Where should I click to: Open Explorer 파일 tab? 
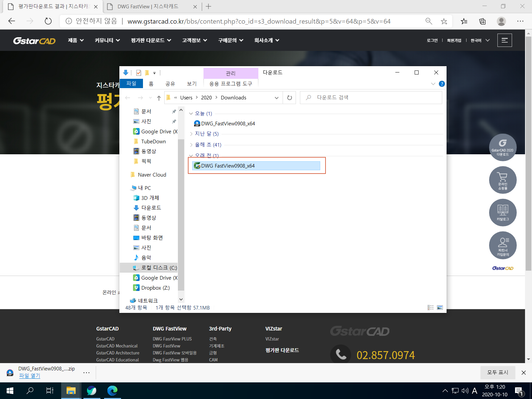click(131, 83)
